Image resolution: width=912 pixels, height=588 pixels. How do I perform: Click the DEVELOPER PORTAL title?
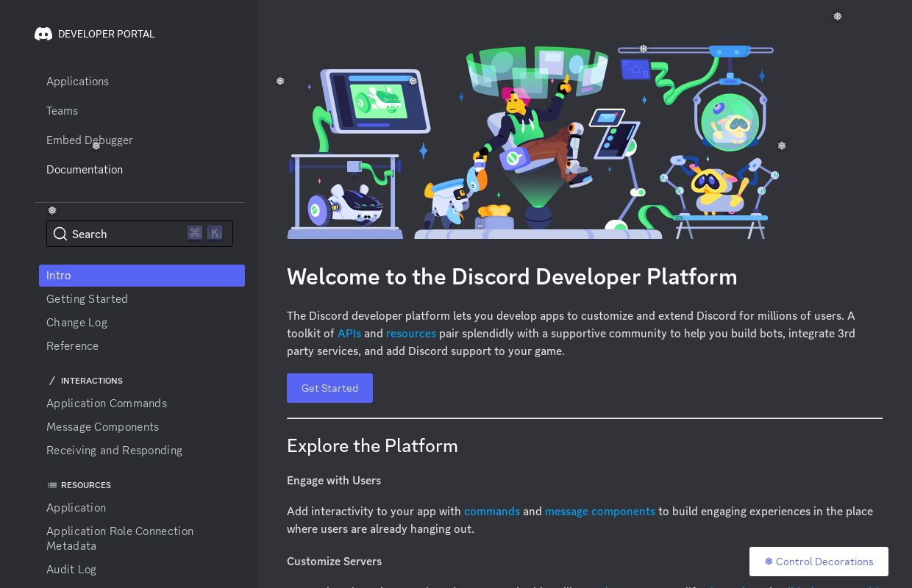coord(107,34)
